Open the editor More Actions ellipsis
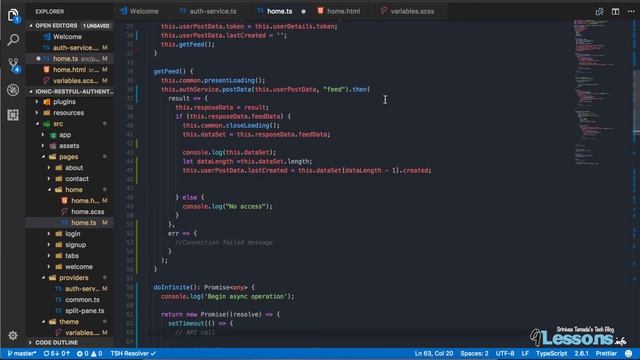 pos(631,11)
